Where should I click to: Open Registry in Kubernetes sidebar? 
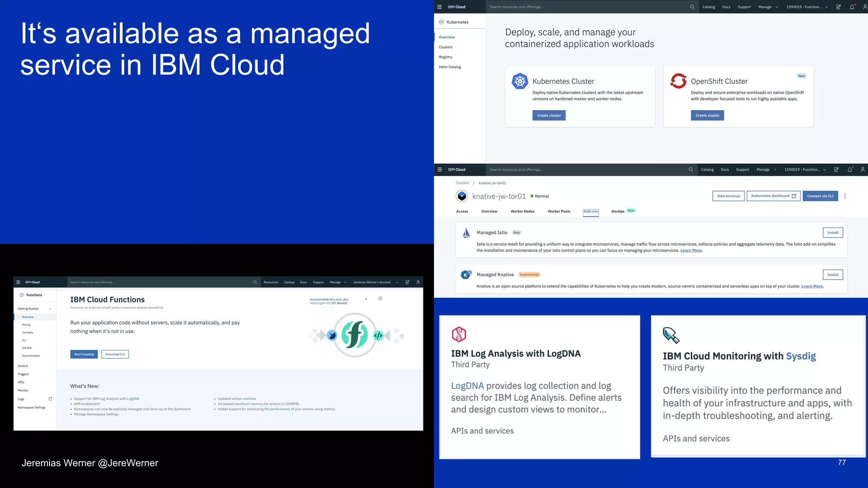(445, 57)
